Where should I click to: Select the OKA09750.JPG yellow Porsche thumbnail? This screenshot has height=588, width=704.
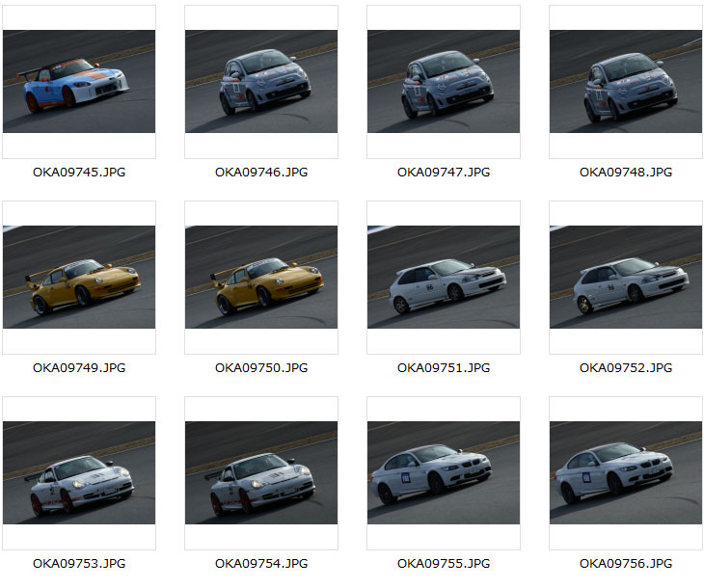click(261, 277)
